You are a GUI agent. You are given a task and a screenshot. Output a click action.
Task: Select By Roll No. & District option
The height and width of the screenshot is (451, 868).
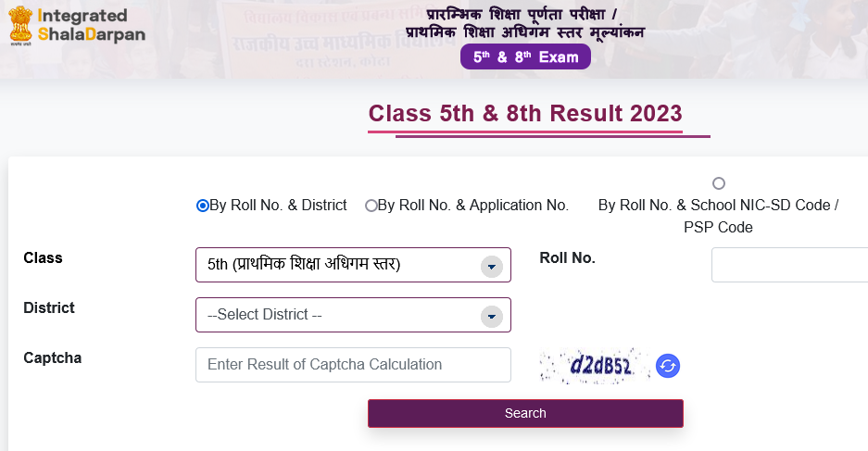coord(203,206)
